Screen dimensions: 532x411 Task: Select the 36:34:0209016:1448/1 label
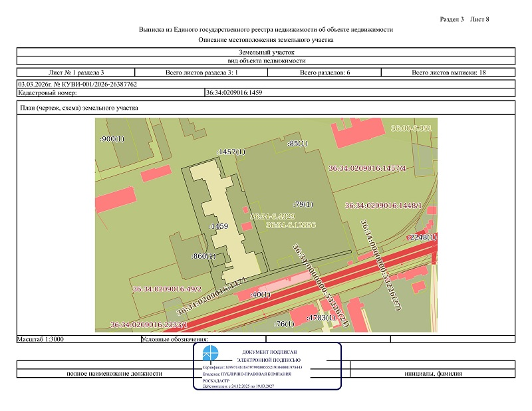click(x=384, y=205)
